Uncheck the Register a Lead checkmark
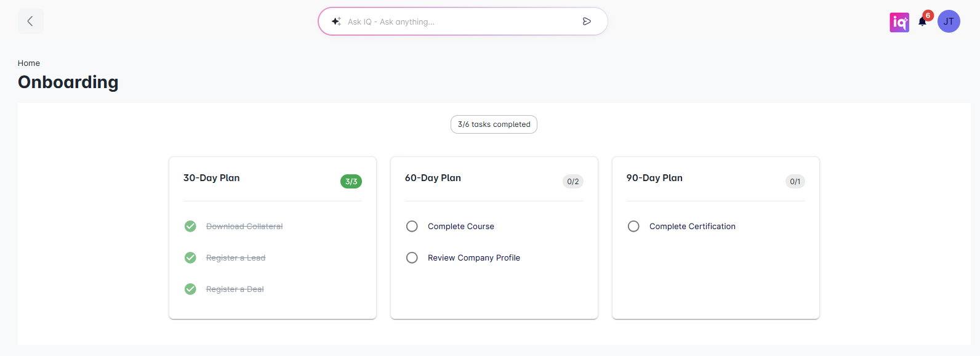Viewport: 980px width, 356px height. point(191,258)
